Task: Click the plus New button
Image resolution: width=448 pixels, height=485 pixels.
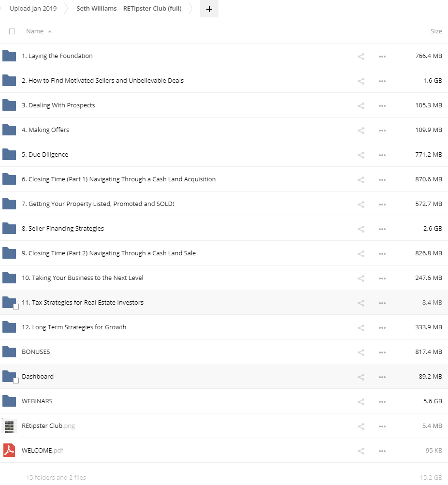Action: [209, 9]
